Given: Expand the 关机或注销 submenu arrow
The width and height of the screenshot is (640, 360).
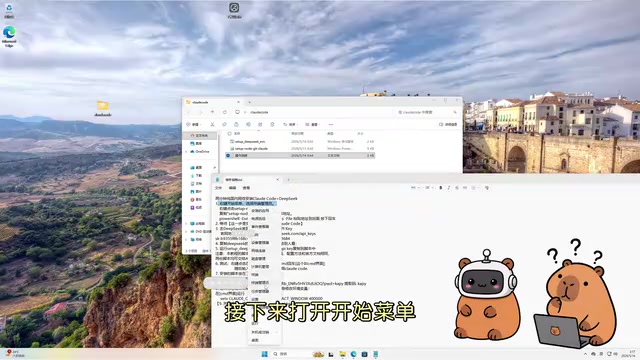Looking at the screenshot, I should pos(277,332).
